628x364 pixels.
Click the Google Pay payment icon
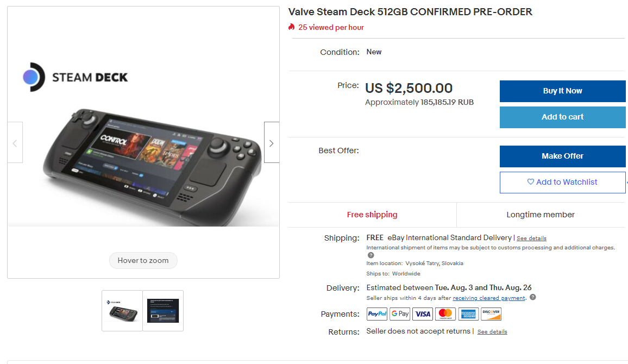point(400,314)
